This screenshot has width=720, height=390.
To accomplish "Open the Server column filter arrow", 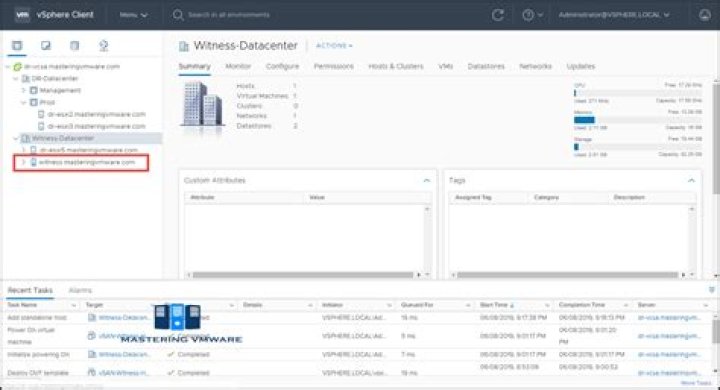I will tap(706, 305).
